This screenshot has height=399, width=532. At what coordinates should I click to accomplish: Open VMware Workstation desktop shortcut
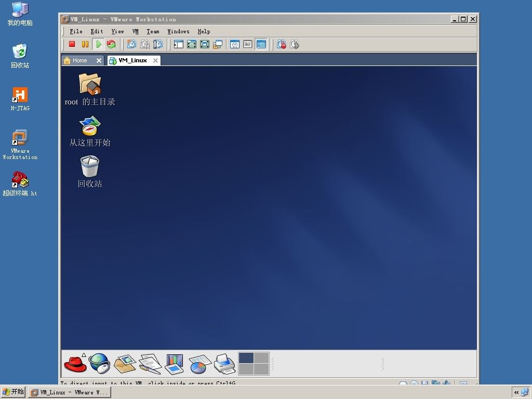[20, 144]
